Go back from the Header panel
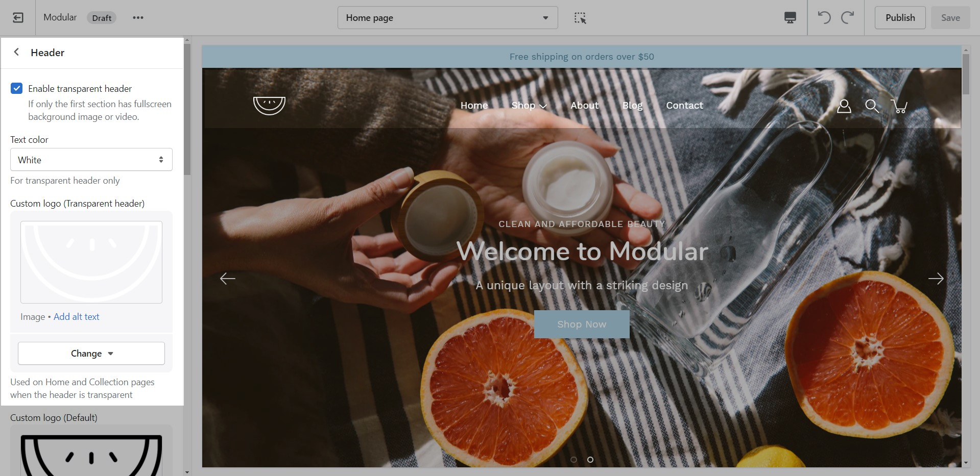This screenshot has height=476, width=980. click(17, 52)
